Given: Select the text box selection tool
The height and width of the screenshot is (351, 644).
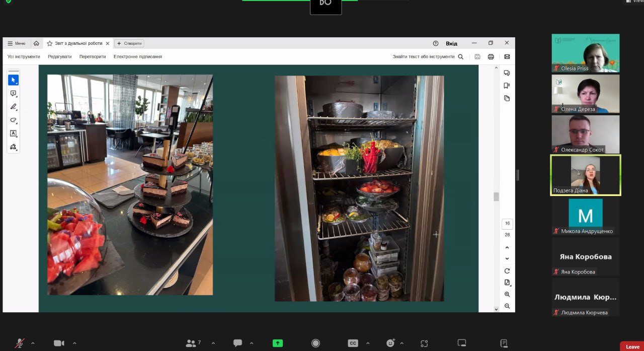Looking at the screenshot, I should [x=14, y=133].
